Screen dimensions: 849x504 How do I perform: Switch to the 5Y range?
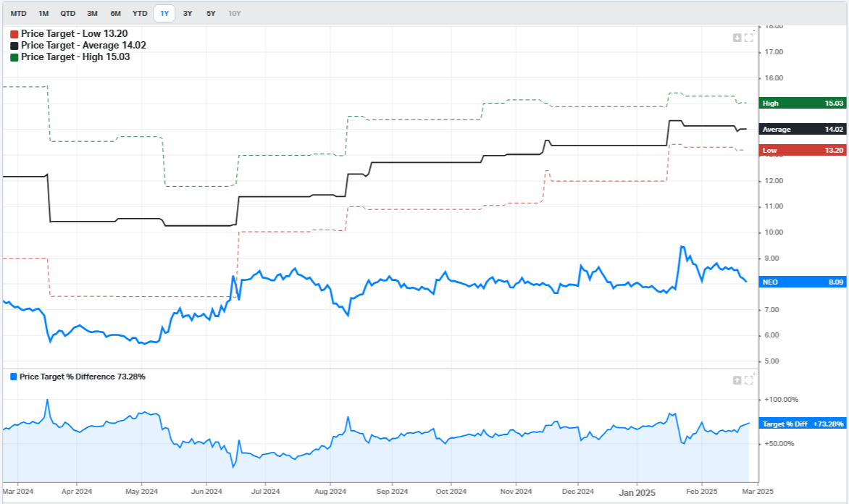coord(210,13)
